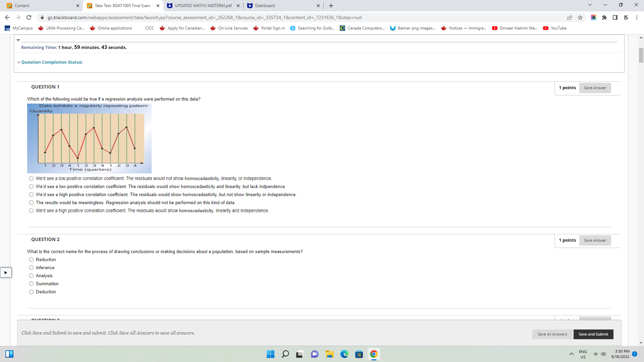Click the page vertical scrollbar thumb
Screen dimensions: 644x362
(641, 55)
